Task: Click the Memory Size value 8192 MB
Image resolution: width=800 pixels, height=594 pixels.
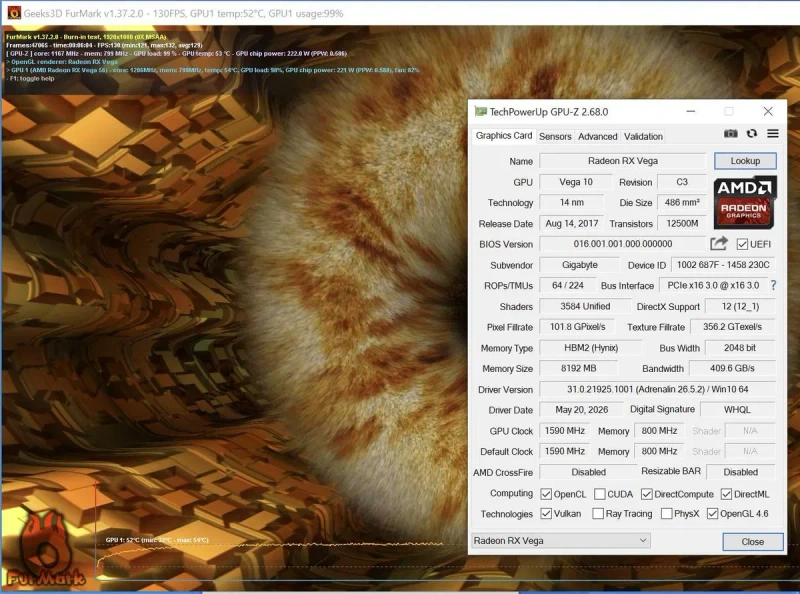Action: (x=578, y=368)
